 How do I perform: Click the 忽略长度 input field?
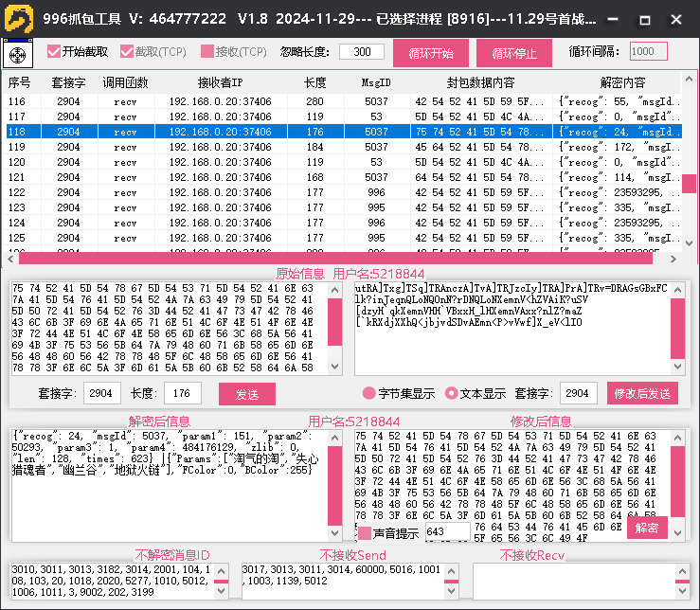(361, 52)
